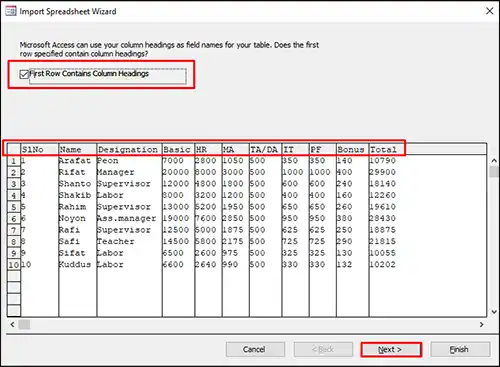The width and height of the screenshot is (500, 367).
Task: Click the name cell Safi
Action: [69, 241]
